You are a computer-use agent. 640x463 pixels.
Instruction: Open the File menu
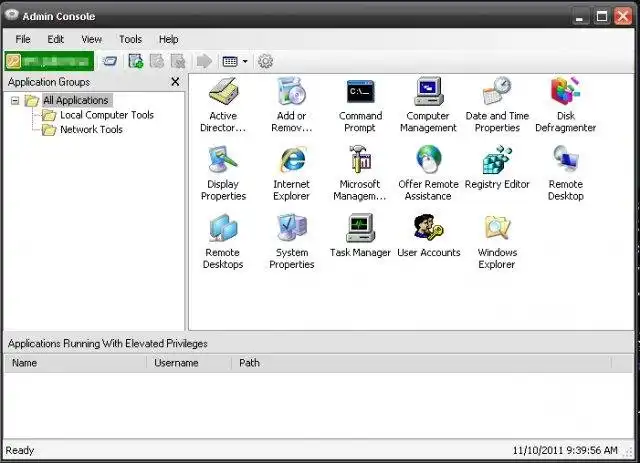[x=23, y=39]
